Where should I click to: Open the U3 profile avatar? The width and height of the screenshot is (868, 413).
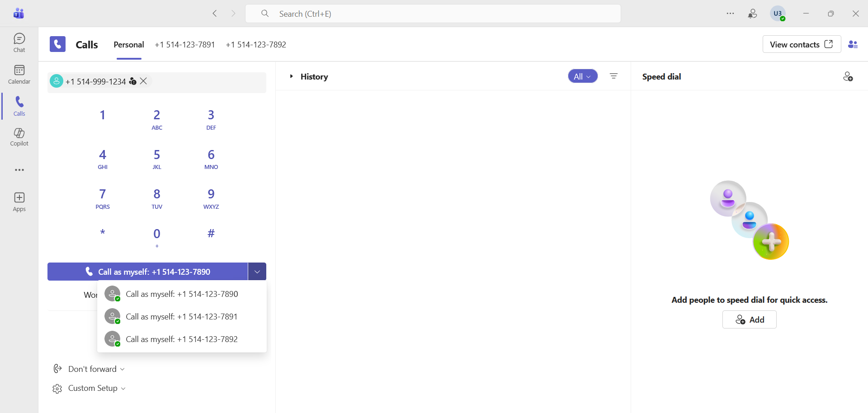pos(778,14)
